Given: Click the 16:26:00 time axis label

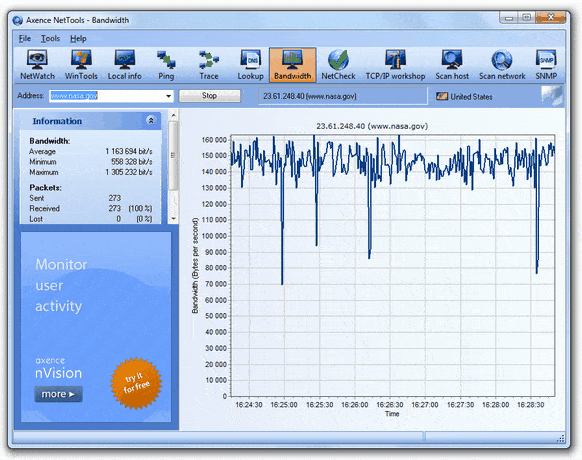Looking at the screenshot, I should coord(354,405).
